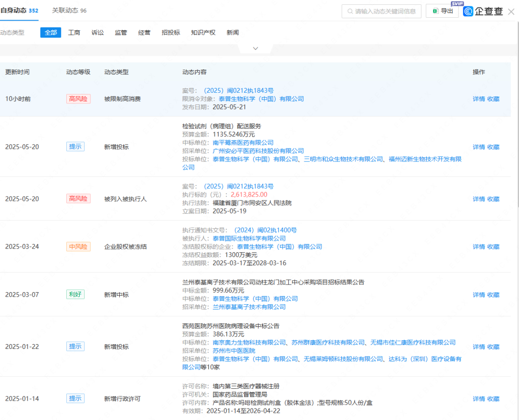Click the 高风险 badge on 被限制高消费 row
Image resolution: width=519 pixels, height=420 pixels.
(x=78, y=99)
